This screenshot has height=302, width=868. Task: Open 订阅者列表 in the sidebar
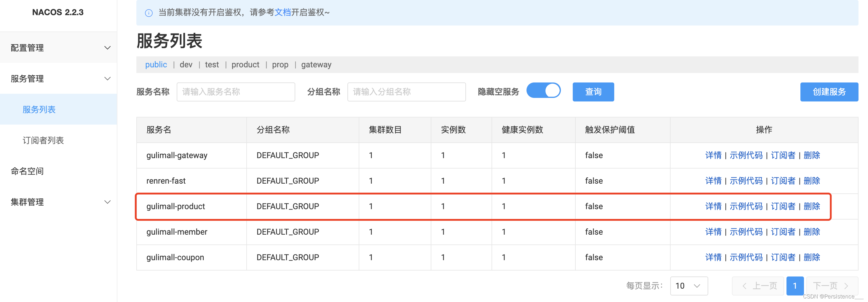point(43,140)
